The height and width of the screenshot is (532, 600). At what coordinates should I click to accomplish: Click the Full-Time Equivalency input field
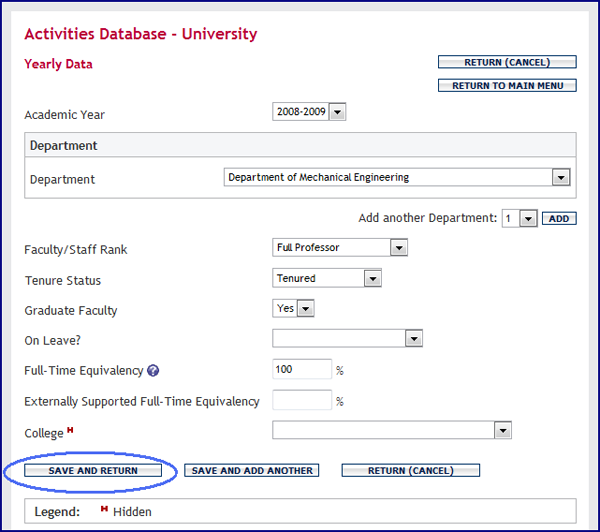[302, 369]
